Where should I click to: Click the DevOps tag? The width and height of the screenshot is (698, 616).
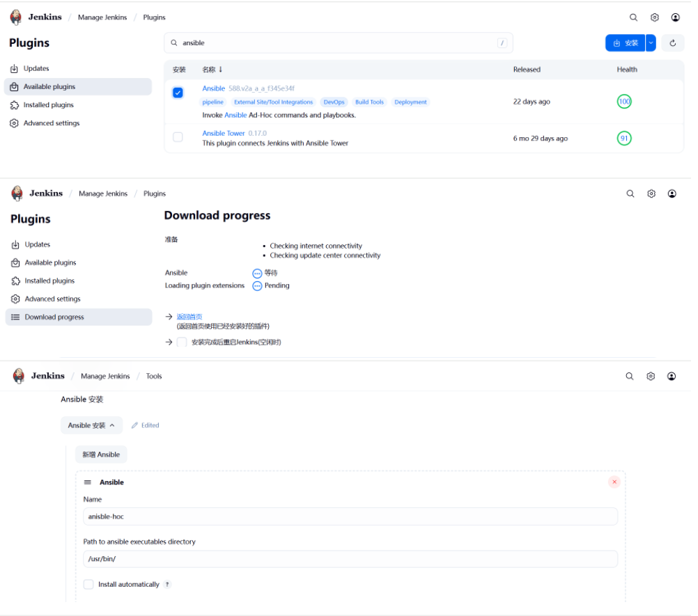[x=334, y=102]
